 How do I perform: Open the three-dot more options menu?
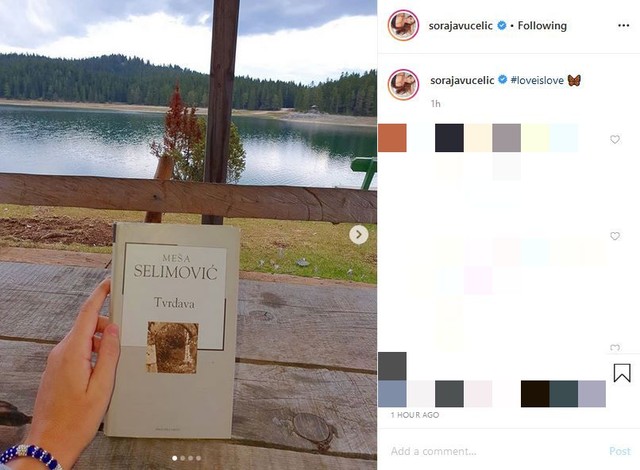pos(623,25)
